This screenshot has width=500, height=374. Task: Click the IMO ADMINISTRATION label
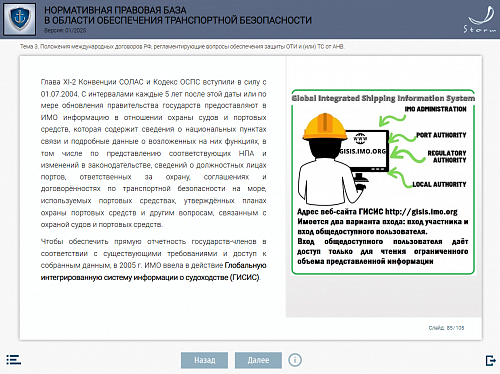point(435,109)
